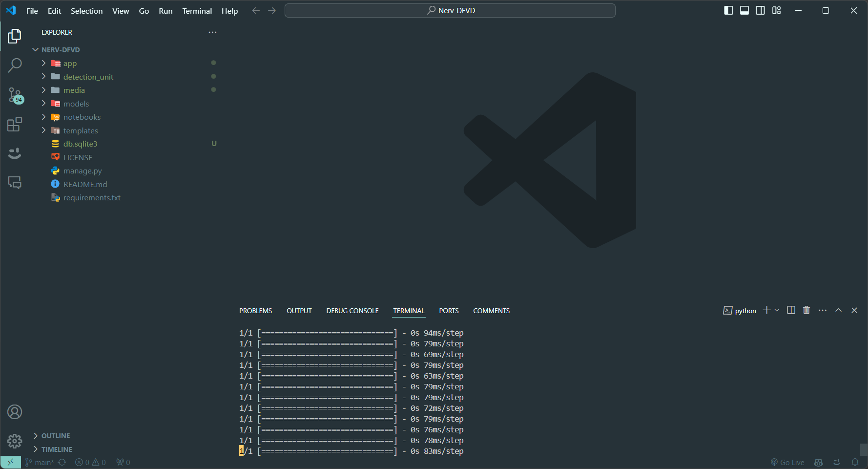Open the Go menu
The width and height of the screenshot is (868, 469).
[144, 11]
